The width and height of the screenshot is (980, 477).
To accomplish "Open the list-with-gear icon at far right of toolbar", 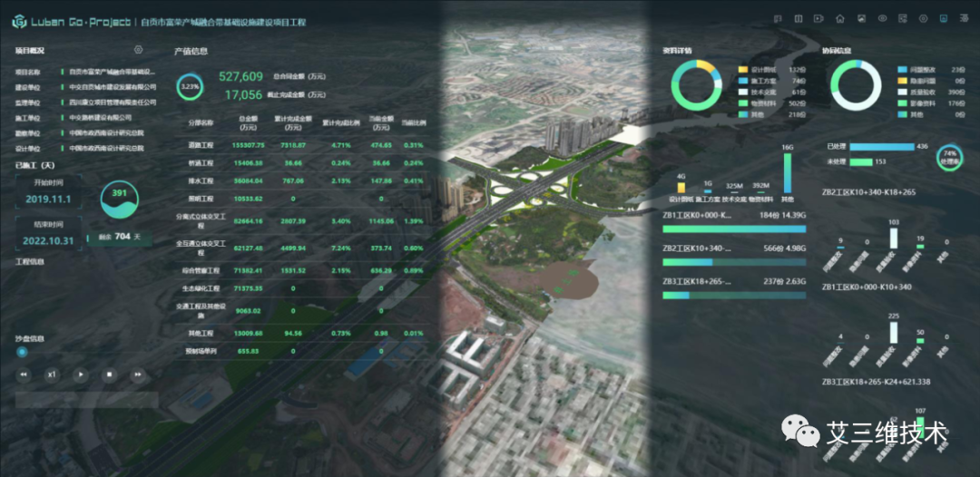I will point(964,18).
